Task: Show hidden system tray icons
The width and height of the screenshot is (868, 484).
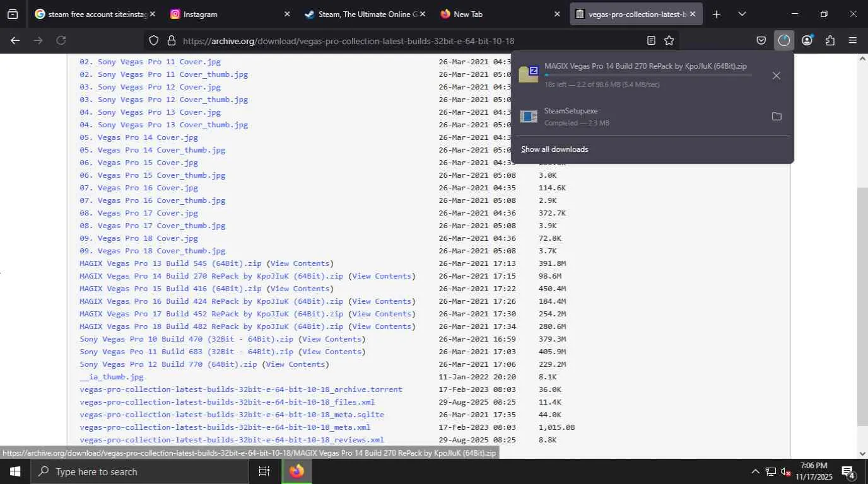Action: click(754, 471)
